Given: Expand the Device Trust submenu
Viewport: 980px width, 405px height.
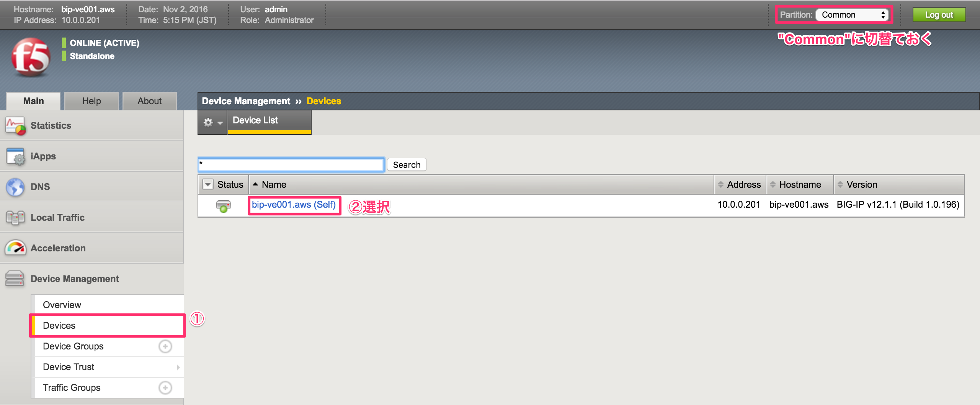Looking at the screenshot, I should click(68, 367).
